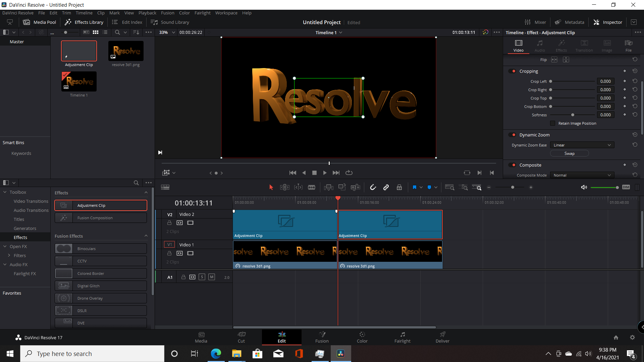
Task: Click the Overwrite Clip icon
Action: click(342, 187)
